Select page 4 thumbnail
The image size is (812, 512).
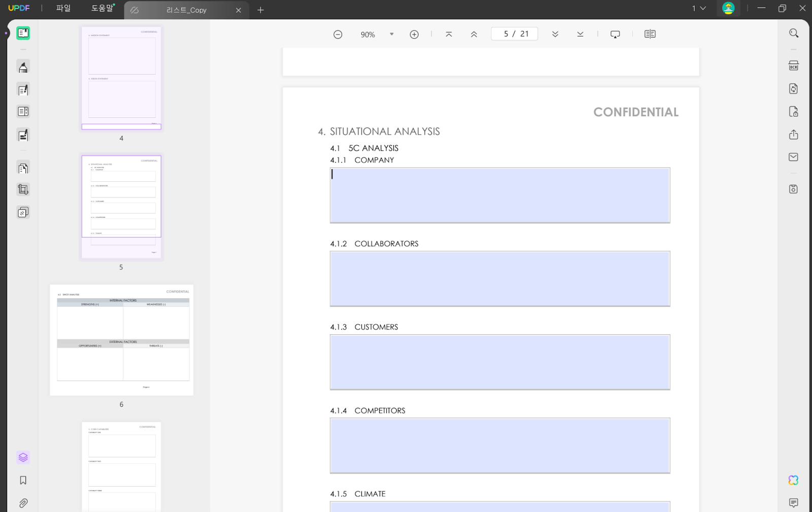[121, 78]
